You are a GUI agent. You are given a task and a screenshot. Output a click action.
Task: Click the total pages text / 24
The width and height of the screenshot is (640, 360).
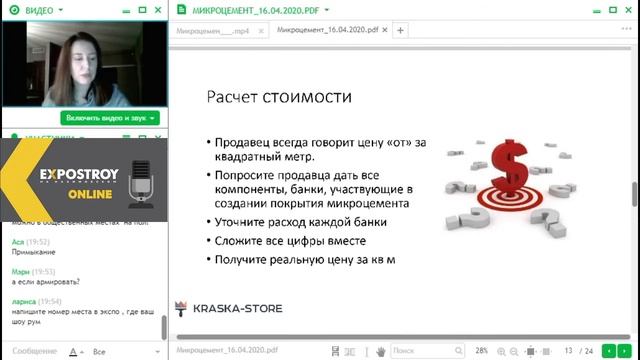pos(587,351)
